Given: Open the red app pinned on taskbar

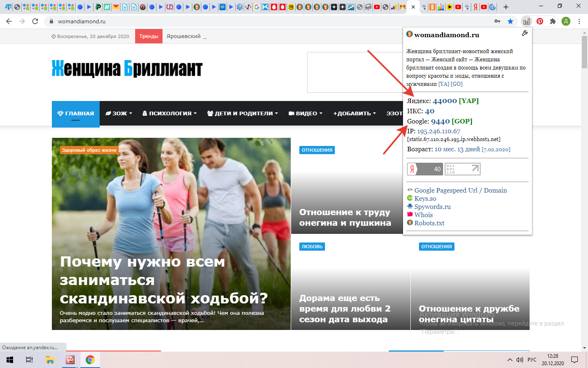Looking at the screenshot, I should pos(70,360).
